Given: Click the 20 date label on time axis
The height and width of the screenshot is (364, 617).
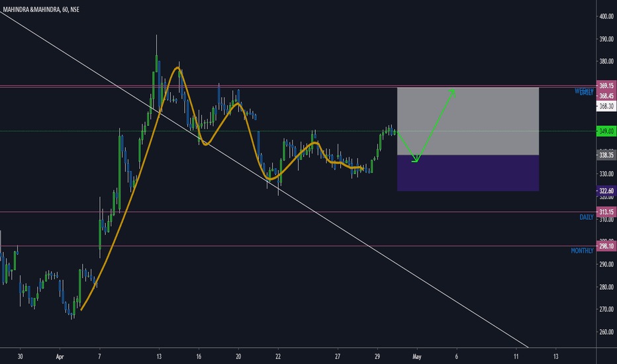Looking at the screenshot, I should tap(238, 357).
